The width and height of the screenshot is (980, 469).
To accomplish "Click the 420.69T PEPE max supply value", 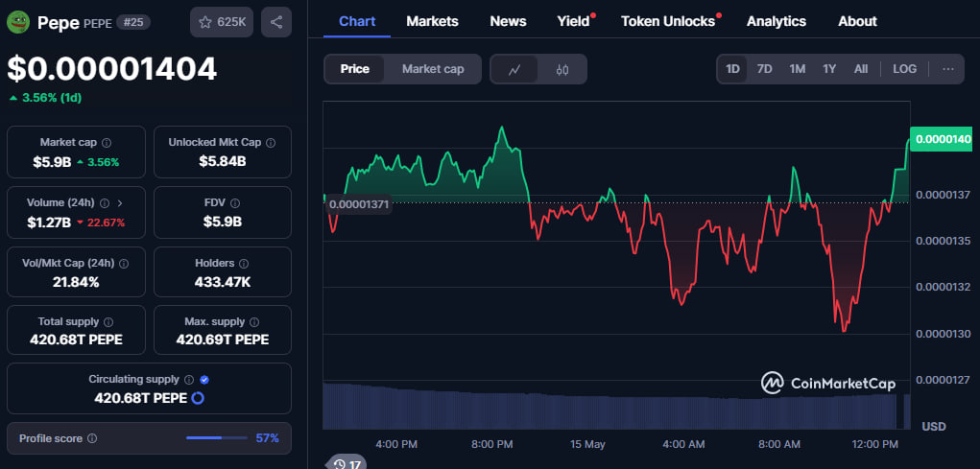I will click(x=223, y=340).
